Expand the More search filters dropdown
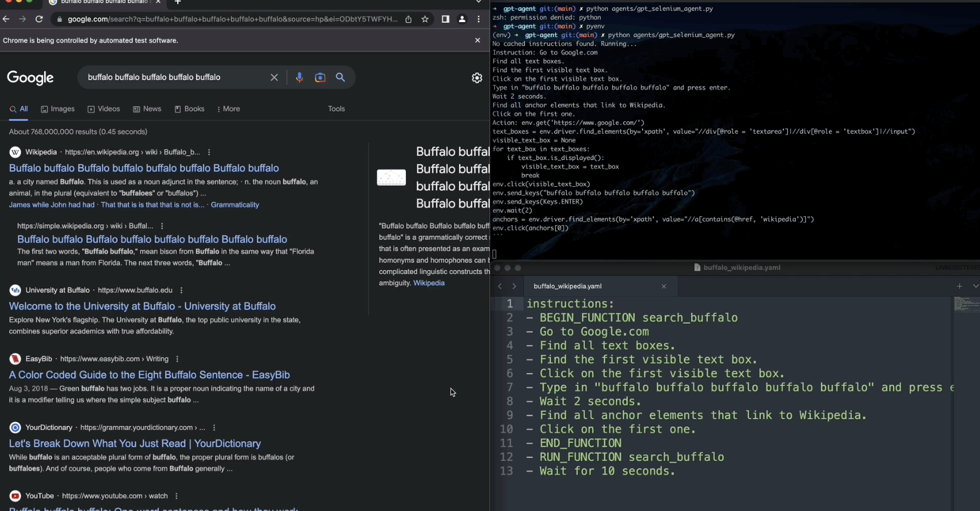The image size is (980, 511). (x=229, y=109)
